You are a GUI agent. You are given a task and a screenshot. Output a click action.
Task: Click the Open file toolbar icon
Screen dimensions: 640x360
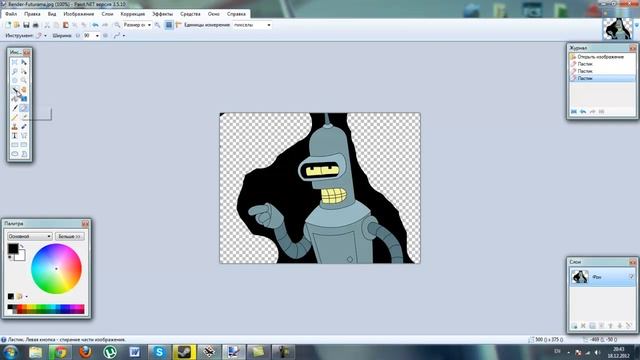point(17,25)
